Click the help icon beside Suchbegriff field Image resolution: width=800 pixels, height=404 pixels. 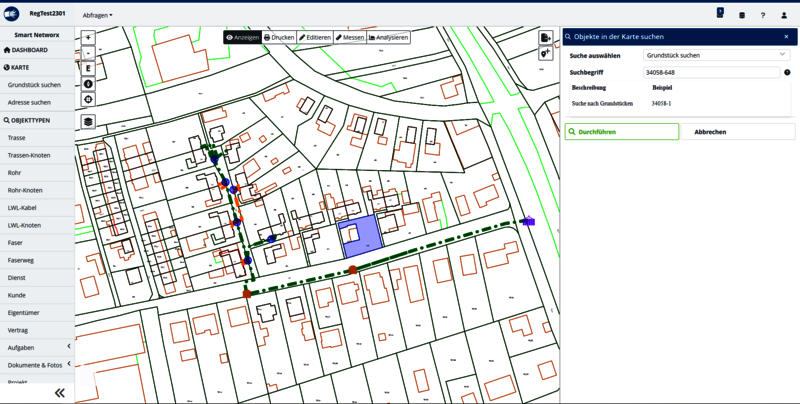[x=787, y=73]
